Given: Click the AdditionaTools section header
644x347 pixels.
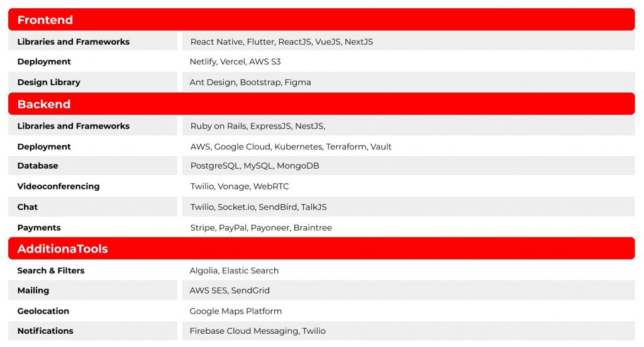Looking at the screenshot, I should point(321,249).
